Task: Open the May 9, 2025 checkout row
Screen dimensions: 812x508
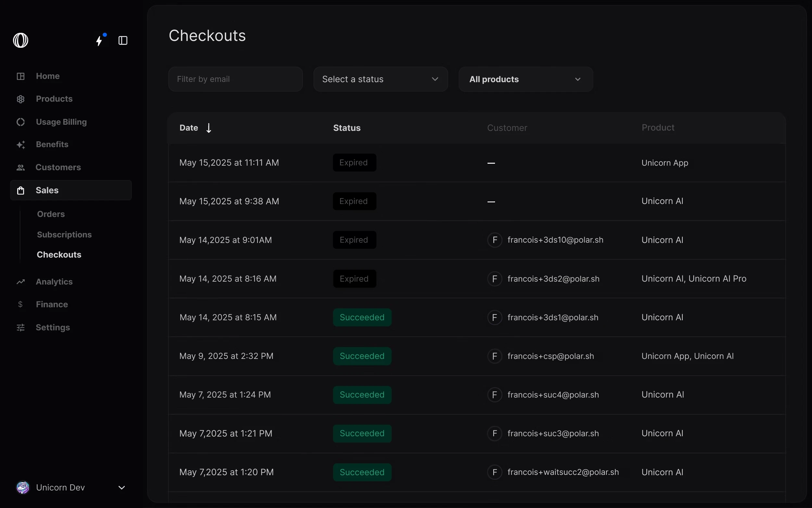Action: tap(226, 356)
